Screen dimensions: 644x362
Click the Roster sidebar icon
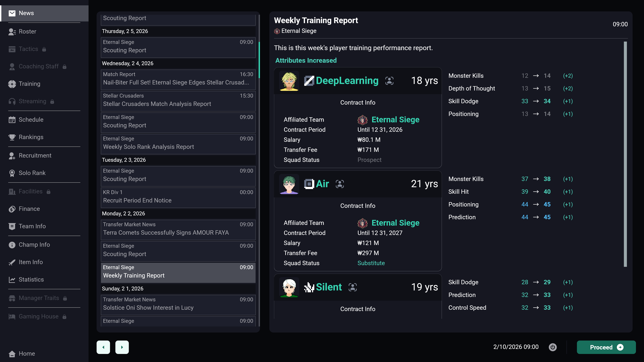tap(12, 32)
